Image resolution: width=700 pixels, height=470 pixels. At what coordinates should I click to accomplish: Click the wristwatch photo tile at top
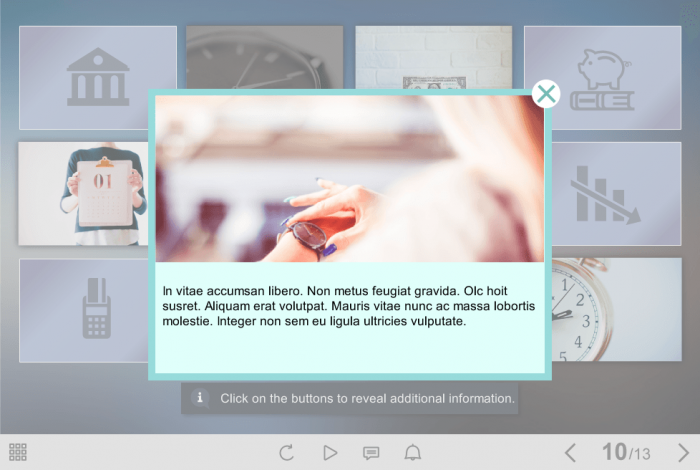click(x=264, y=57)
